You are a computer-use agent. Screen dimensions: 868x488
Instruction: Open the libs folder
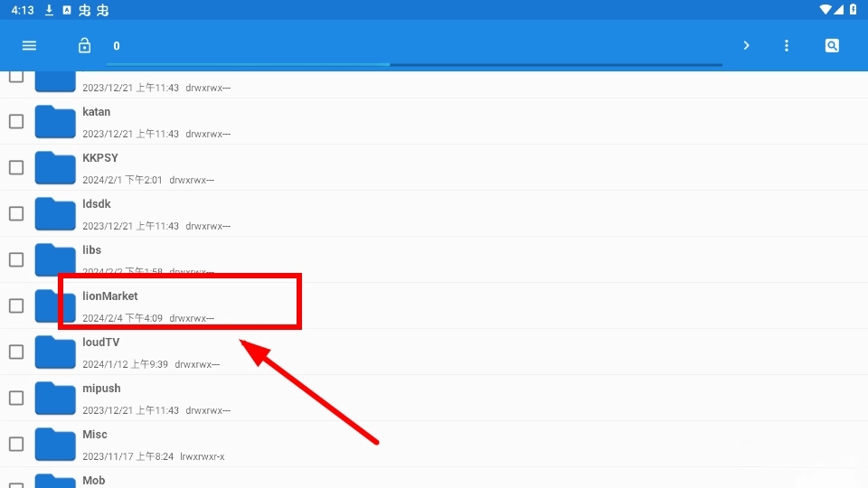[92, 250]
